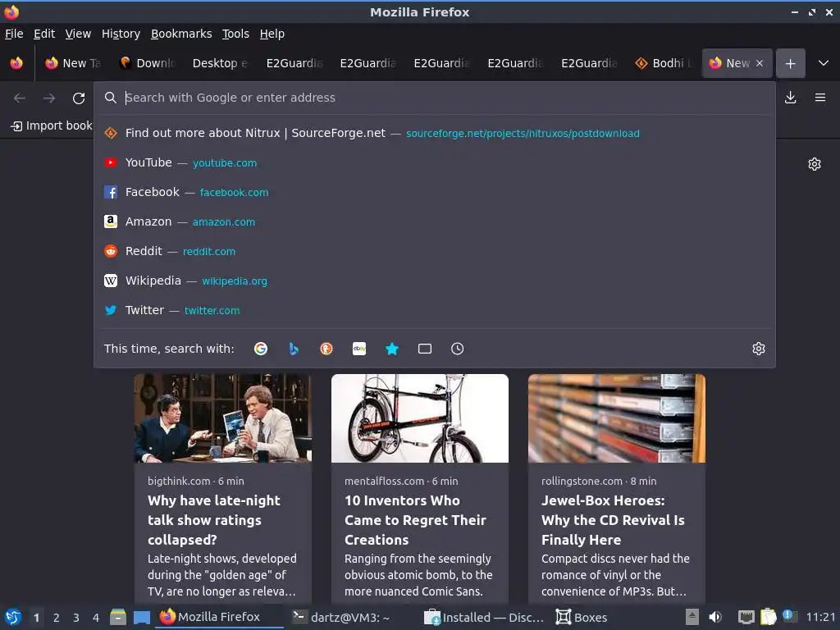Viewport: 840px width, 630px height.
Task: Open the Help menu
Action: click(x=272, y=34)
